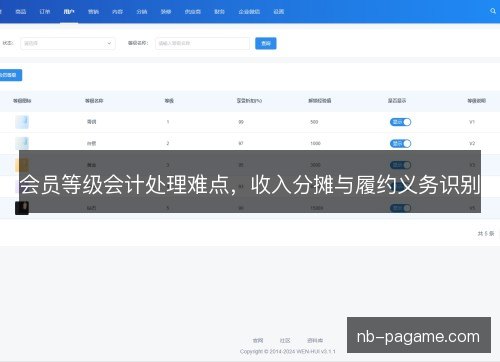Open level icon thumbnail in the V2 row
Screen dimensions: 500x362
tap(22, 143)
